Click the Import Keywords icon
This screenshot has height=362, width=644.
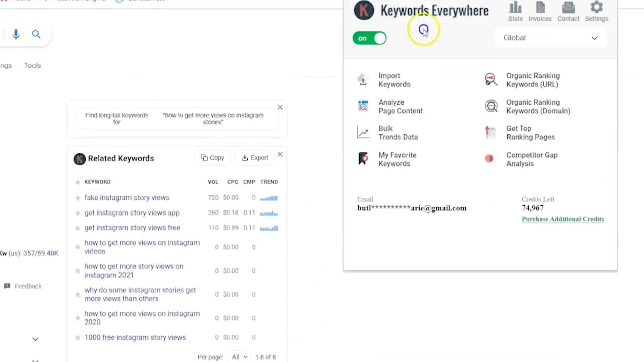point(362,80)
